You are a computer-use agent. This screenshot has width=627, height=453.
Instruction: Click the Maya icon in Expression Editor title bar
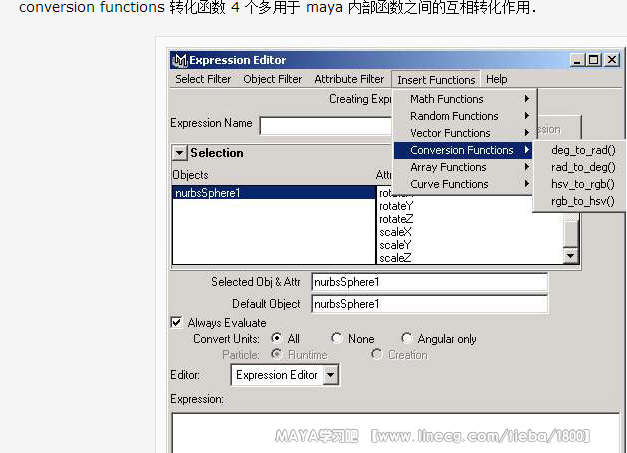point(180,60)
